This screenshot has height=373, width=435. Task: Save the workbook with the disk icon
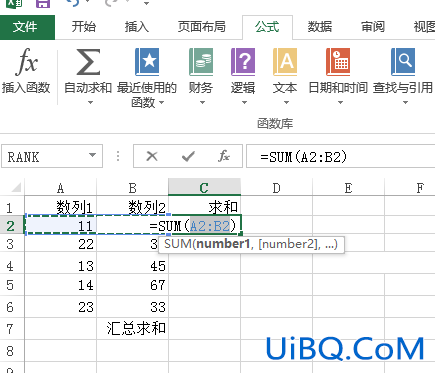pos(43,3)
